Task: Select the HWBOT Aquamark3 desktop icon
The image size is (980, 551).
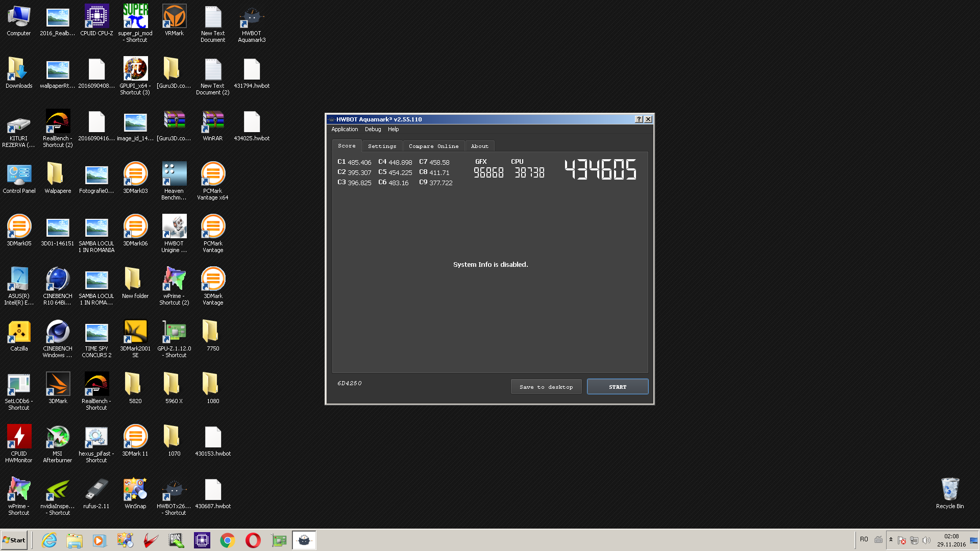Action: pyautogui.click(x=252, y=23)
